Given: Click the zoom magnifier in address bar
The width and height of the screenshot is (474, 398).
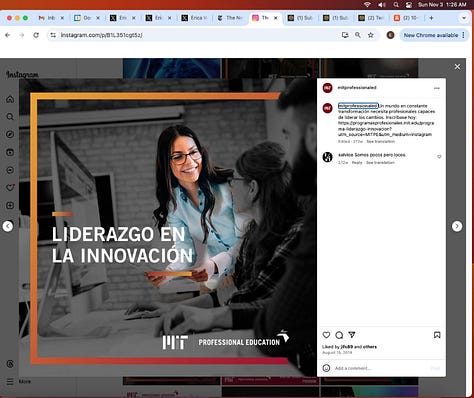Looking at the screenshot, I should coord(358,35).
